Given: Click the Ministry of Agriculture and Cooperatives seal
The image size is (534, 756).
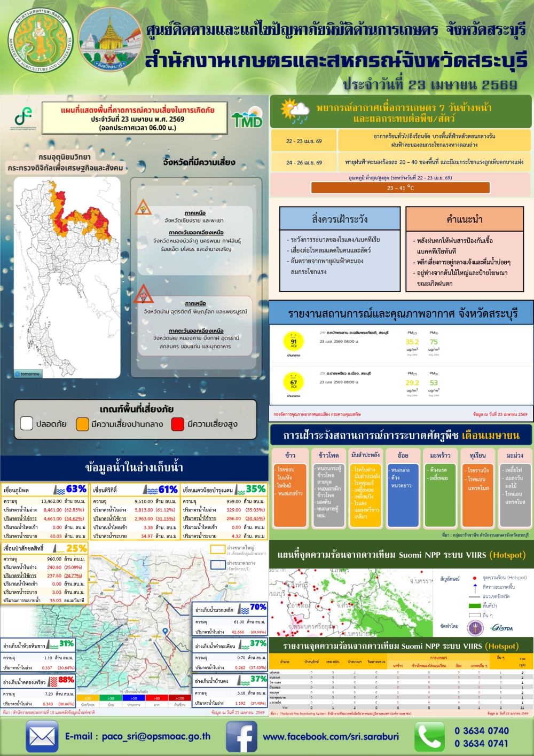Looking at the screenshot, I should coord(41,41).
